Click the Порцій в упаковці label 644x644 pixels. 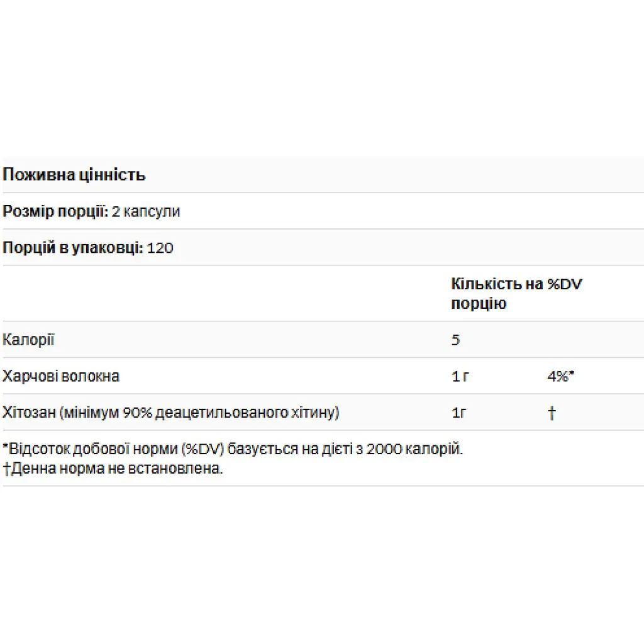[72, 248]
